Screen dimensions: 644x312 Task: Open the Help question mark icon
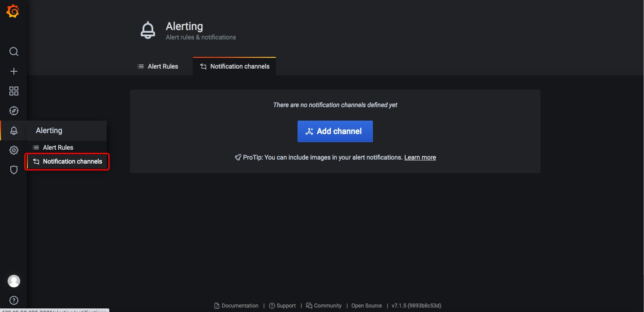[x=14, y=300]
